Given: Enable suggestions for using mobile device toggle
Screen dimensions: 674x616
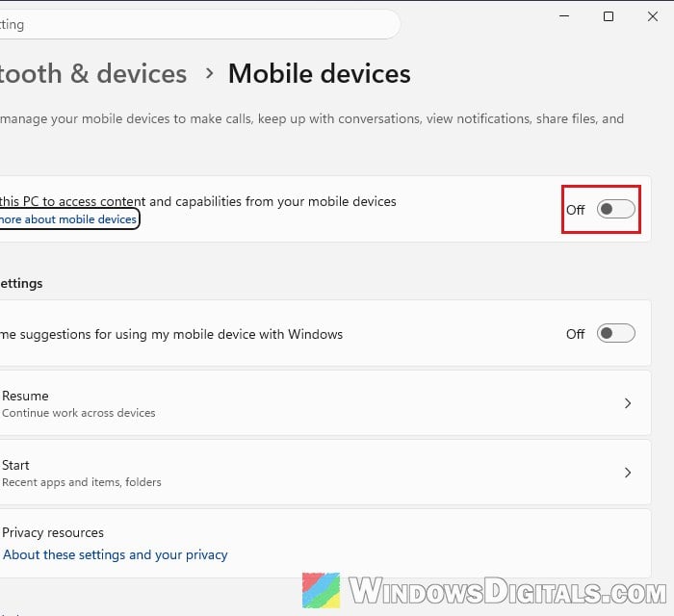Looking at the screenshot, I should click(615, 333).
